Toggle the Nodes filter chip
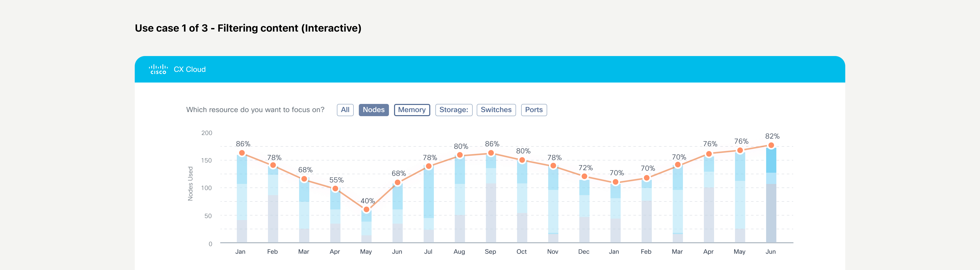Screen dimensions: 980x270 [x=373, y=110]
